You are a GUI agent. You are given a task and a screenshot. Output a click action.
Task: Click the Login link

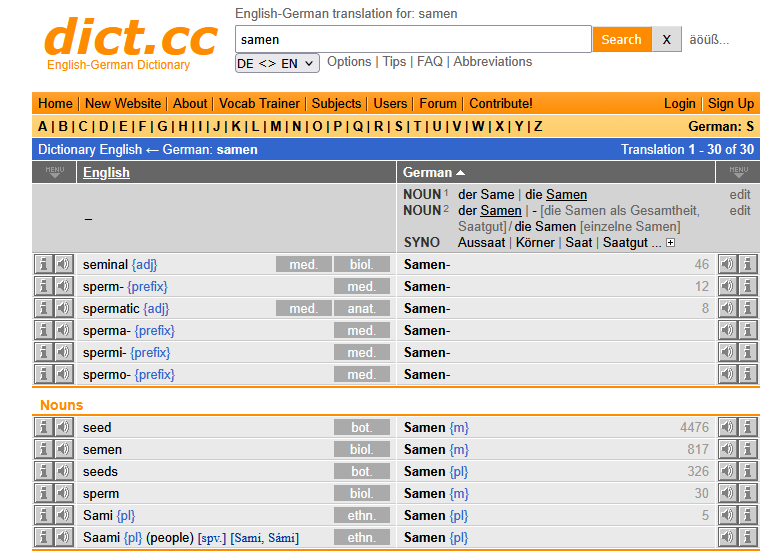point(679,103)
